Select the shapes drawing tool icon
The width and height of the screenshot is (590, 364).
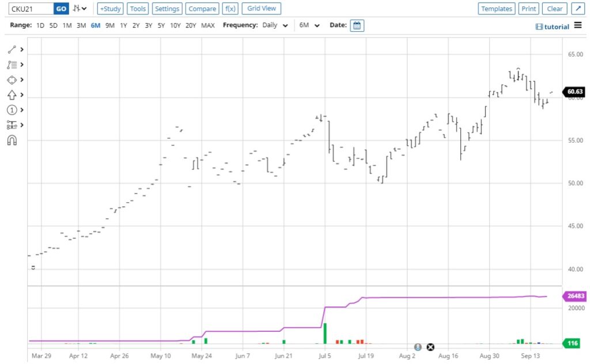[x=12, y=79]
